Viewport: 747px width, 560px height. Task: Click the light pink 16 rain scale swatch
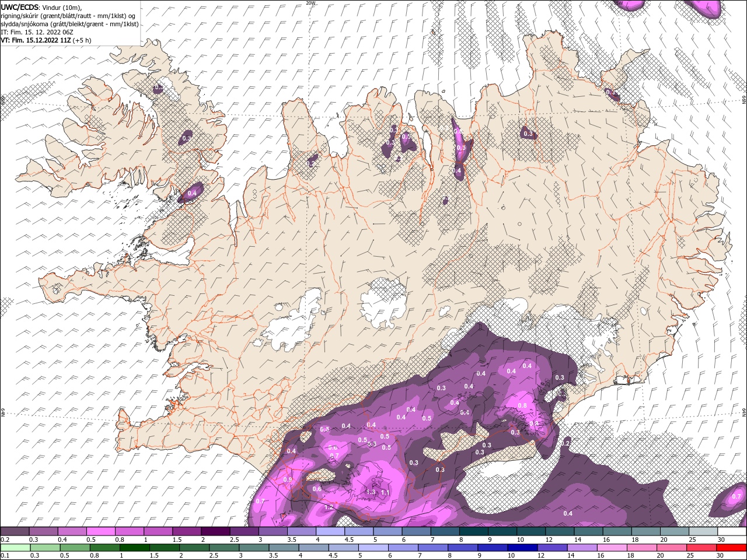click(612, 548)
